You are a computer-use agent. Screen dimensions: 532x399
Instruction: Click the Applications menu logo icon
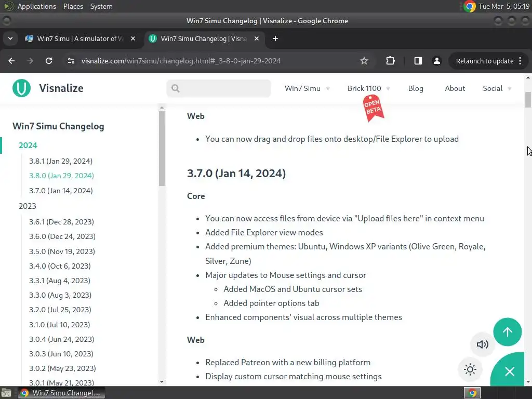click(8, 6)
